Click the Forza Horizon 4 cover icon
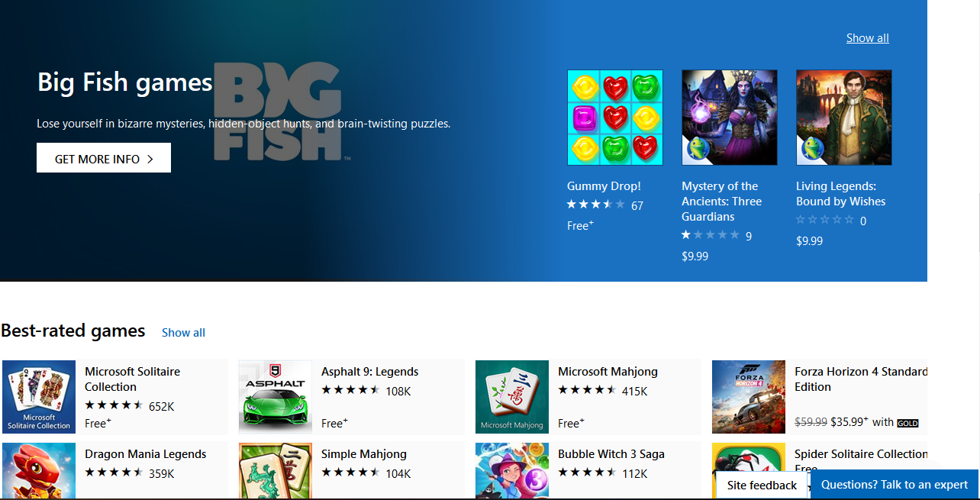 (x=749, y=397)
